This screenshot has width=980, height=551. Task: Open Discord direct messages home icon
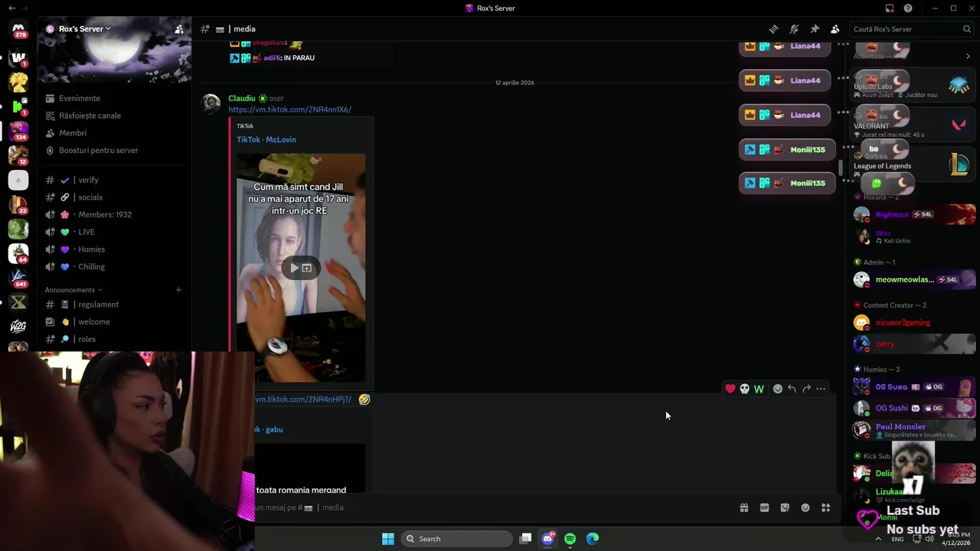pos(18,29)
